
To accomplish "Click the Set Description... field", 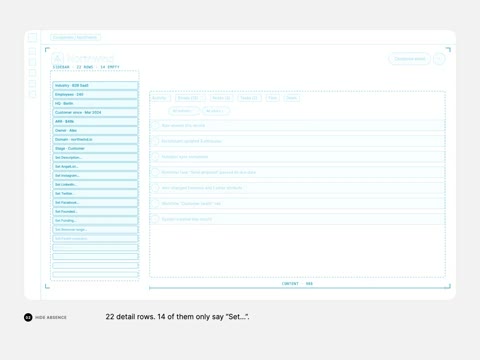I will pyautogui.click(x=95, y=158).
